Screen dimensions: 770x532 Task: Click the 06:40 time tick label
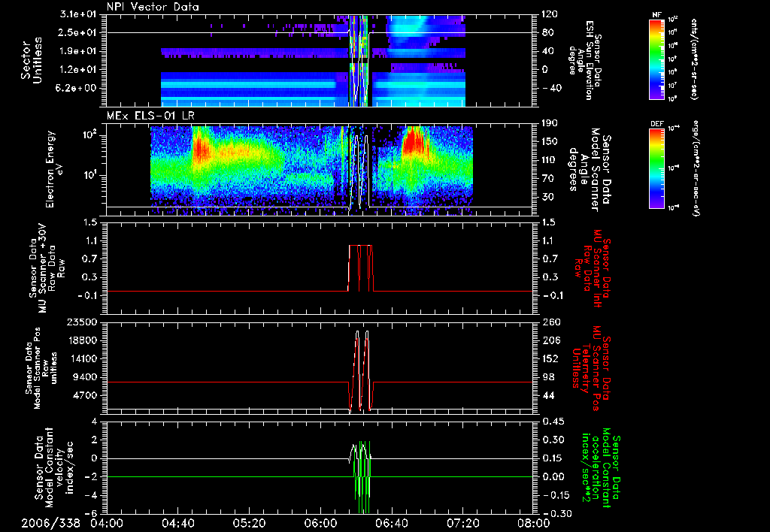pos(392,523)
